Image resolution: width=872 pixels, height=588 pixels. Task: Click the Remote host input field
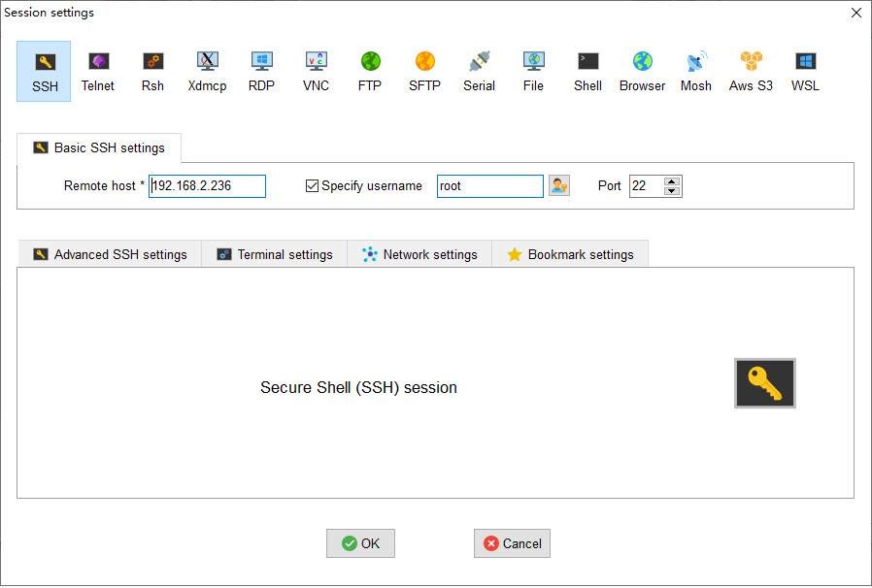pyautogui.click(x=207, y=186)
